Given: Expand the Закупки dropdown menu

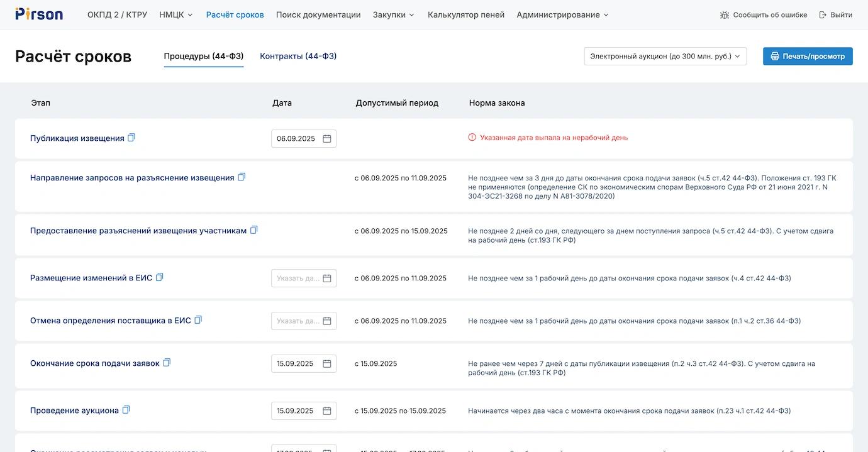Looking at the screenshot, I should click(393, 15).
